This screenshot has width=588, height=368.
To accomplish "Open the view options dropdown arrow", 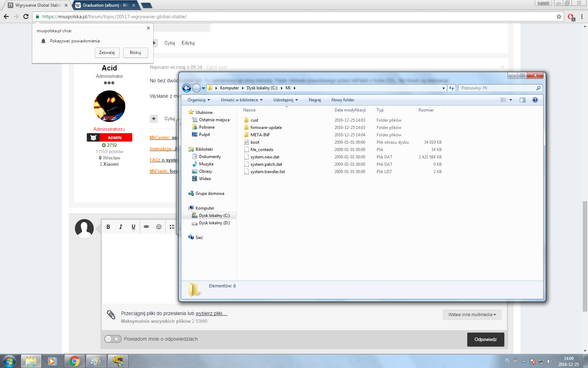I will click(x=511, y=100).
